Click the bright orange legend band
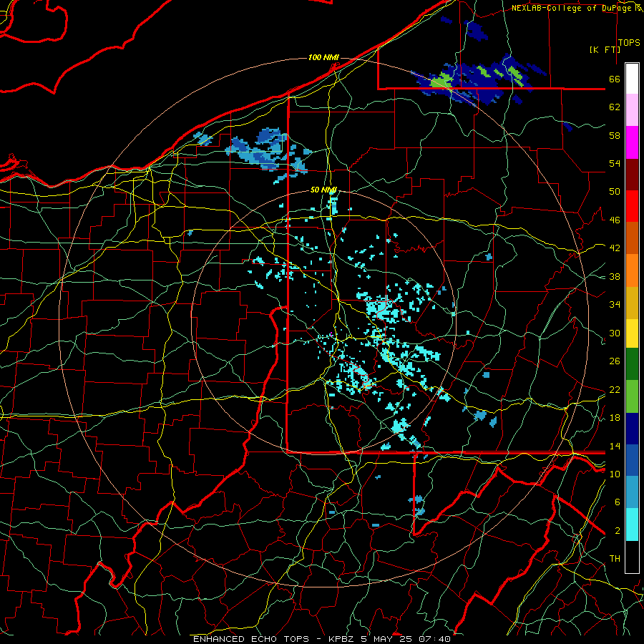The width and height of the screenshot is (644, 644). 632,270
